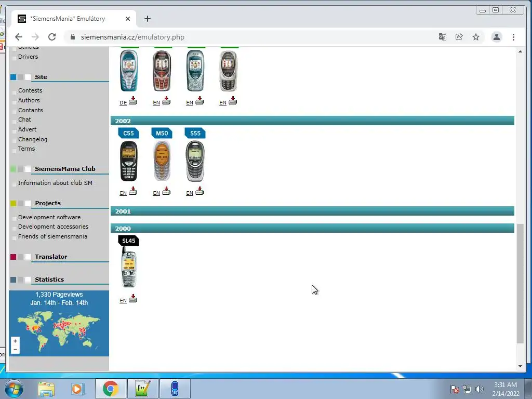The width and height of the screenshot is (532, 399).
Task: Open Development software link
Action: coord(49,217)
